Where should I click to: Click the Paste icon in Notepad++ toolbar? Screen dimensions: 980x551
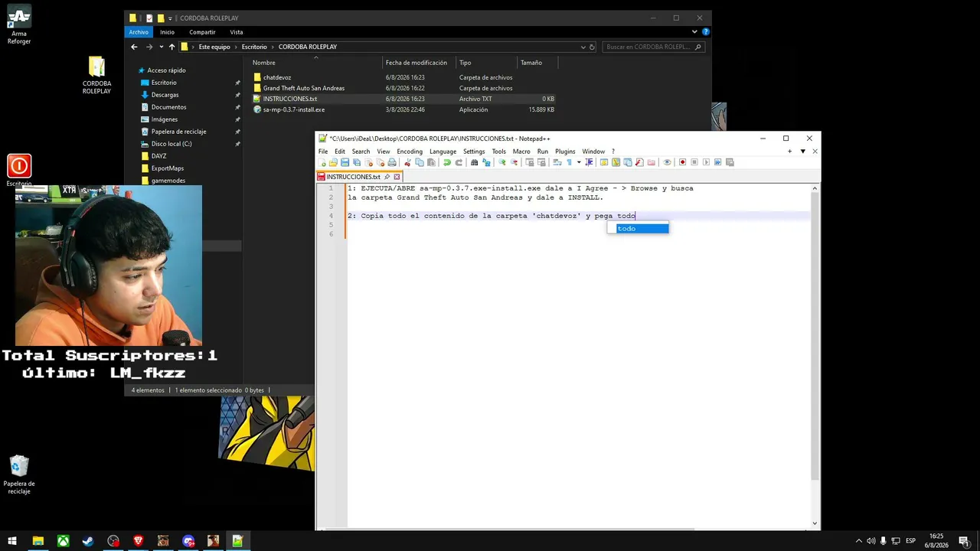click(x=431, y=162)
